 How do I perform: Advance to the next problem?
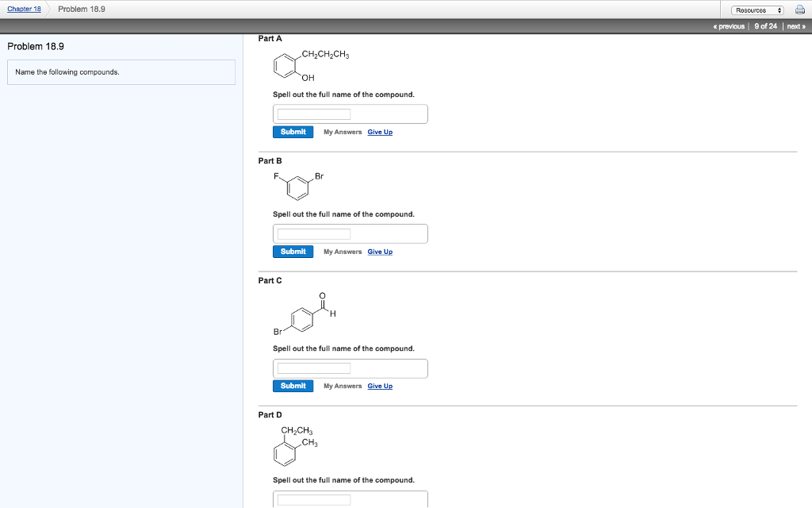click(x=795, y=26)
